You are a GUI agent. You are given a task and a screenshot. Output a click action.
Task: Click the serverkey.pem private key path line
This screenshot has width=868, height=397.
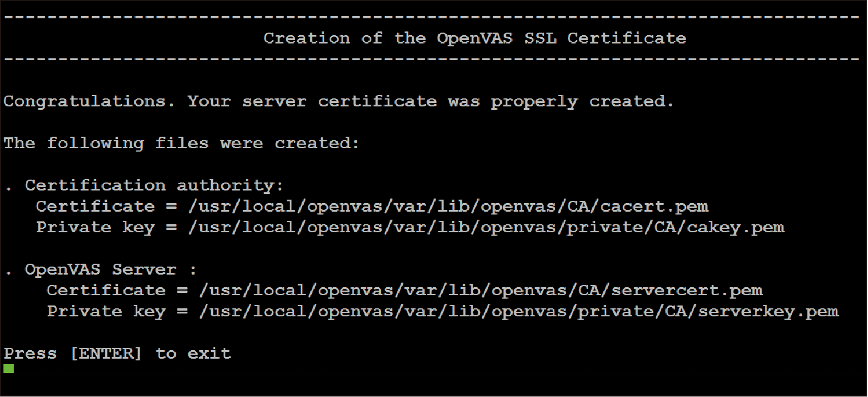pyautogui.click(x=443, y=312)
